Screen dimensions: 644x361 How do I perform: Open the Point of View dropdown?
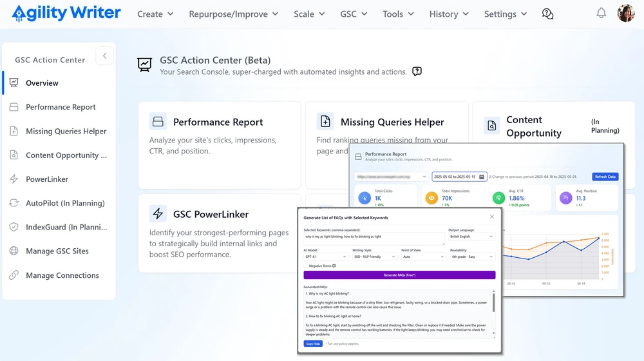pyautogui.click(x=424, y=257)
